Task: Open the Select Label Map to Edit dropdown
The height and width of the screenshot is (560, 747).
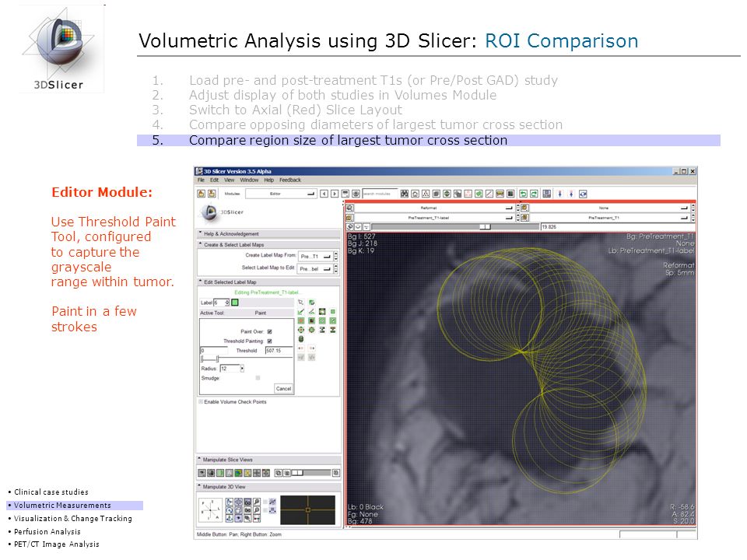Action: click(x=315, y=268)
